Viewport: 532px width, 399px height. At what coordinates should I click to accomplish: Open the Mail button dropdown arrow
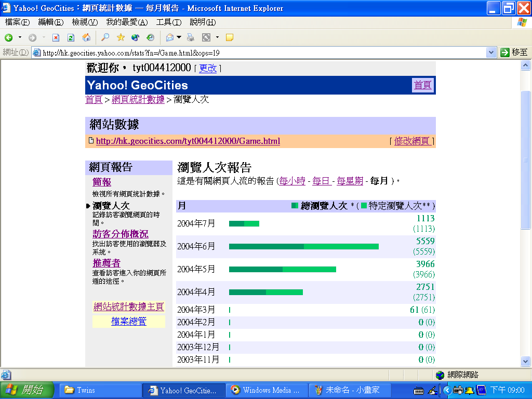click(x=179, y=37)
